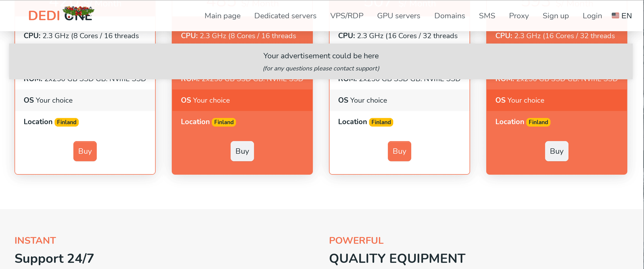Click the US flag language icon
Screen dimensions: 644x269
(x=615, y=16)
